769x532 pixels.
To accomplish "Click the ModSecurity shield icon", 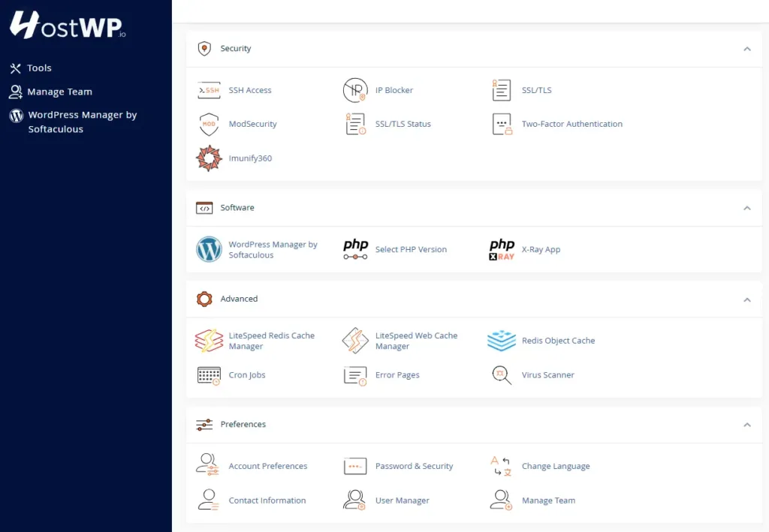I will 209,125.
